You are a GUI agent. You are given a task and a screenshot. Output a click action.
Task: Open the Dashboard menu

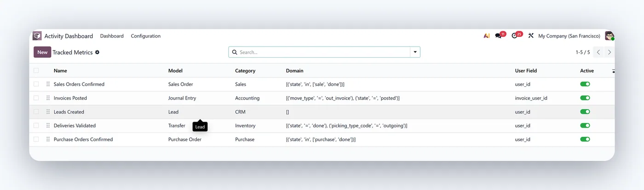click(x=112, y=36)
